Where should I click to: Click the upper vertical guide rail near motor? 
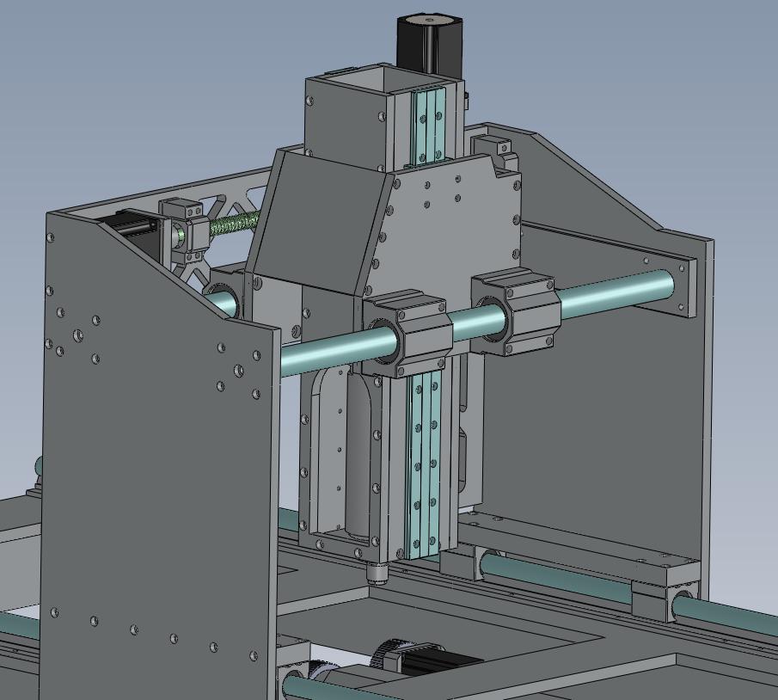coord(427,126)
